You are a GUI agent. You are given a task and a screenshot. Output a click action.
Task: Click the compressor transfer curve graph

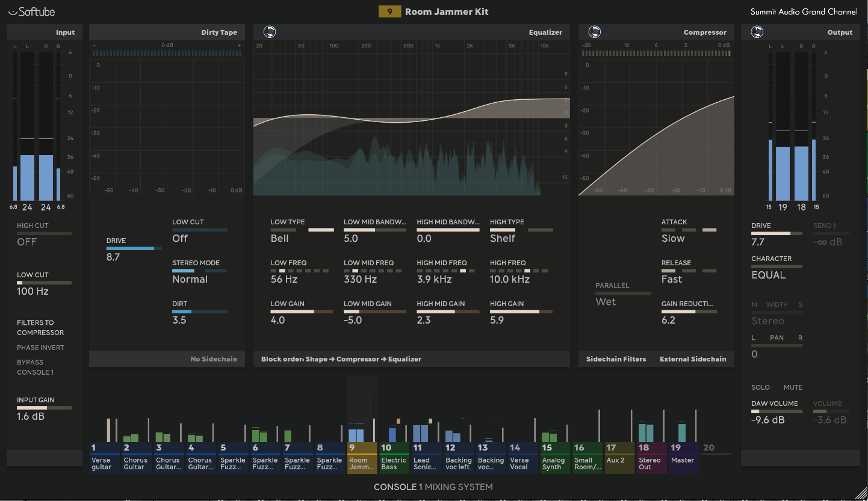click(x=656, y=126)
